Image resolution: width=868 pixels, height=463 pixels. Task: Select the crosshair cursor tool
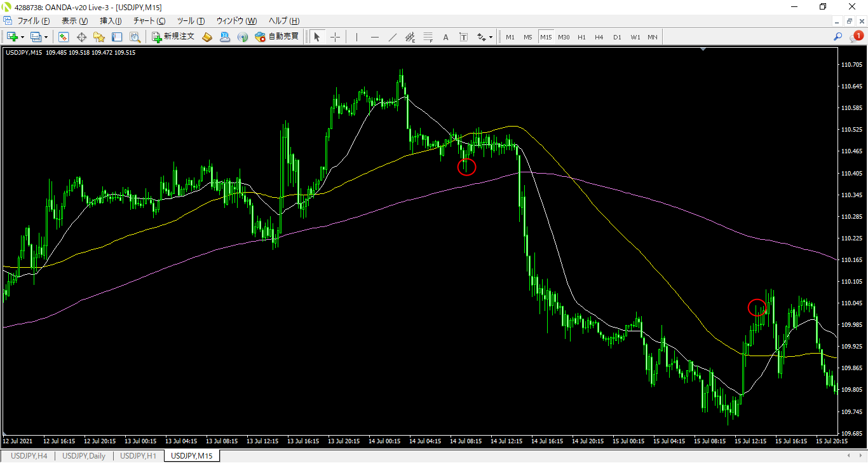(335, 37)
